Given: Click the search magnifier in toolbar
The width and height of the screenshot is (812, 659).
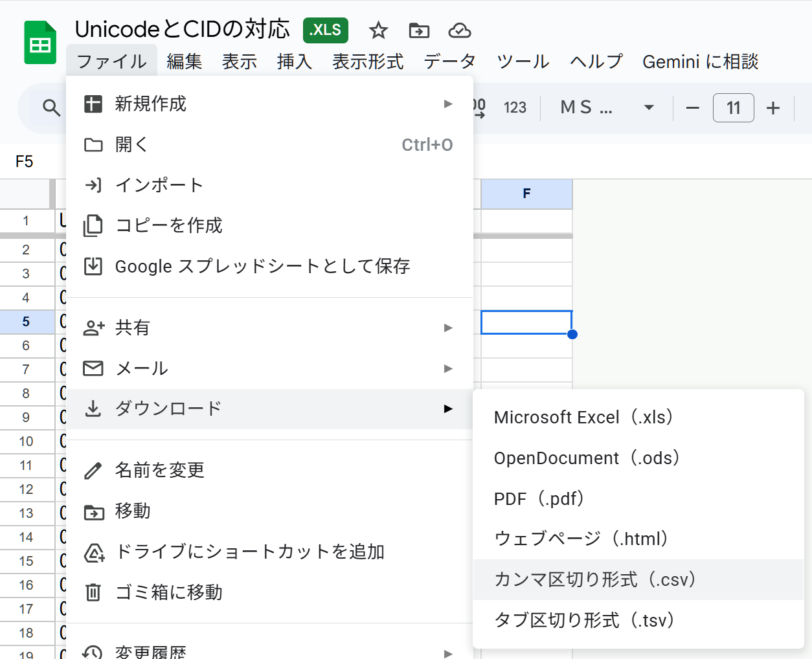Looking at the screenshot, I should [51, 107].
